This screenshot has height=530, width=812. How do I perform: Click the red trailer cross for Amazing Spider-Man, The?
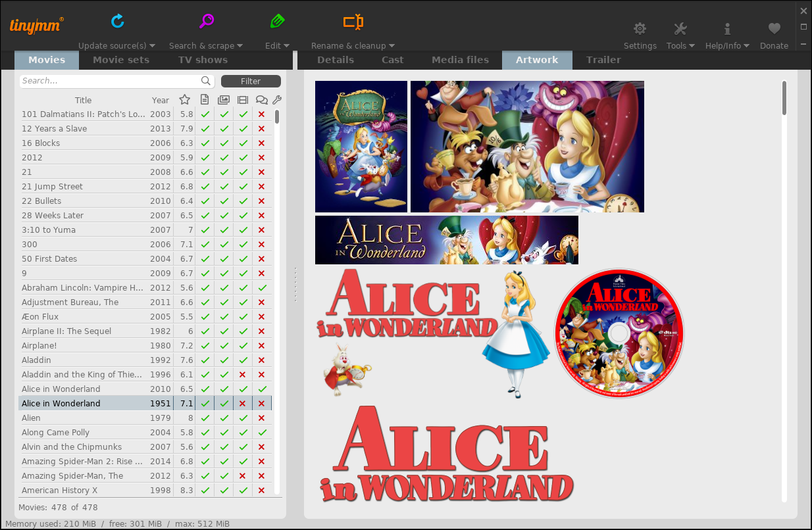(x=243, y=476)
